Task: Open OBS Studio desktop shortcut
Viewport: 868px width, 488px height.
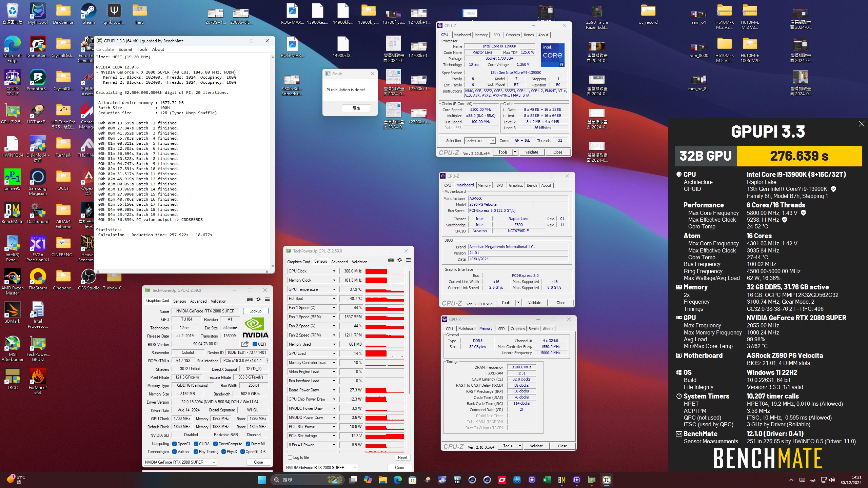Action: coord(88,280)
